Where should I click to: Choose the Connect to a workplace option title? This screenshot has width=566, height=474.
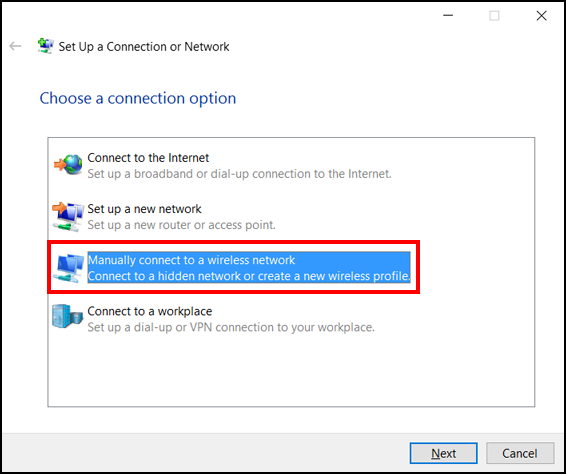click(x=150, y=311)
